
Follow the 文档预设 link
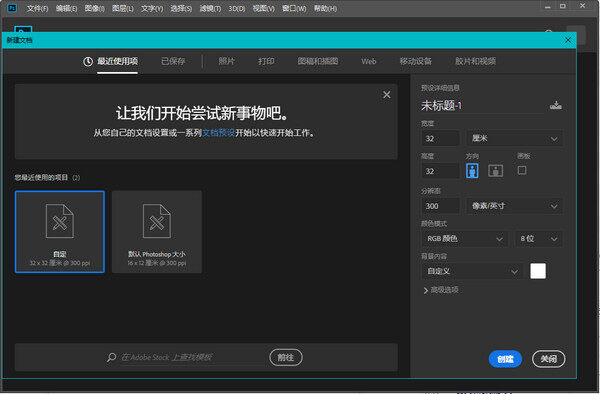coord(218,133)
